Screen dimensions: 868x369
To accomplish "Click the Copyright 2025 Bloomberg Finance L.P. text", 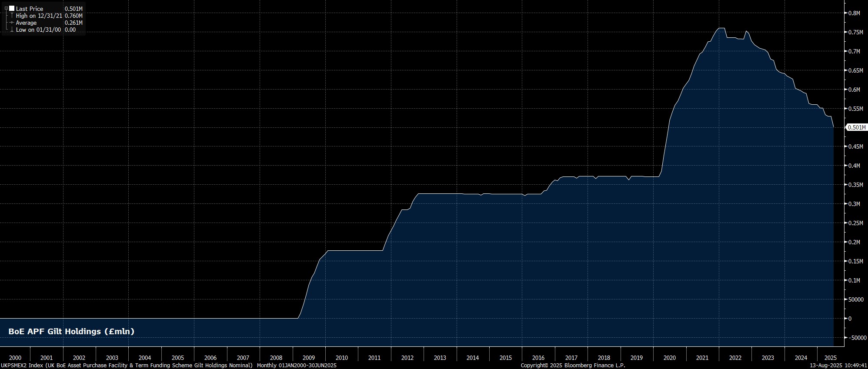I will point(573,366).
